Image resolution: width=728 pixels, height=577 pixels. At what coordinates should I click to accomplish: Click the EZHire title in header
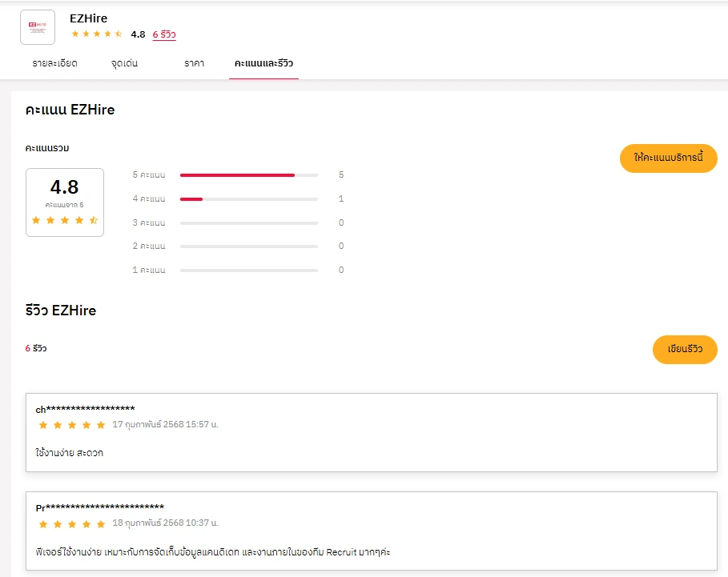(89, 18)
